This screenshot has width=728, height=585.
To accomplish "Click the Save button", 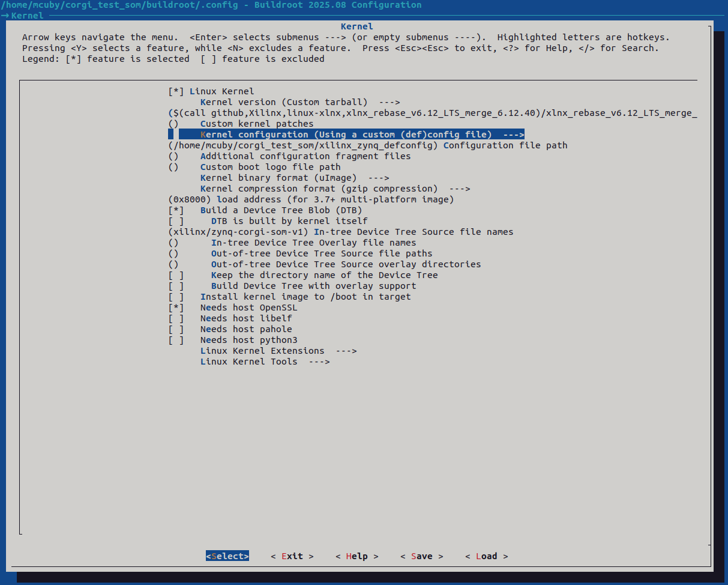I will (422, 556).
